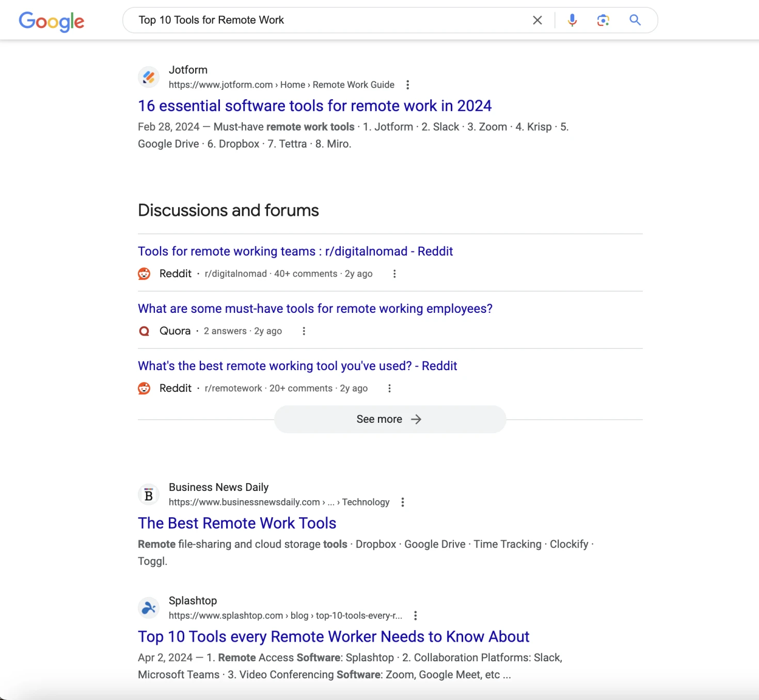Click the jotform.com breadcrumb URL
Screen dimensions: 759x700
coord(281,85)
